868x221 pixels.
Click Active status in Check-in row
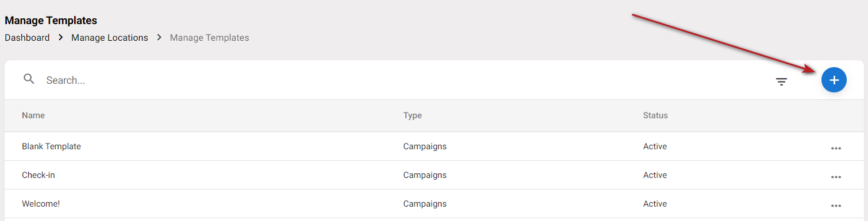[655, 175]
